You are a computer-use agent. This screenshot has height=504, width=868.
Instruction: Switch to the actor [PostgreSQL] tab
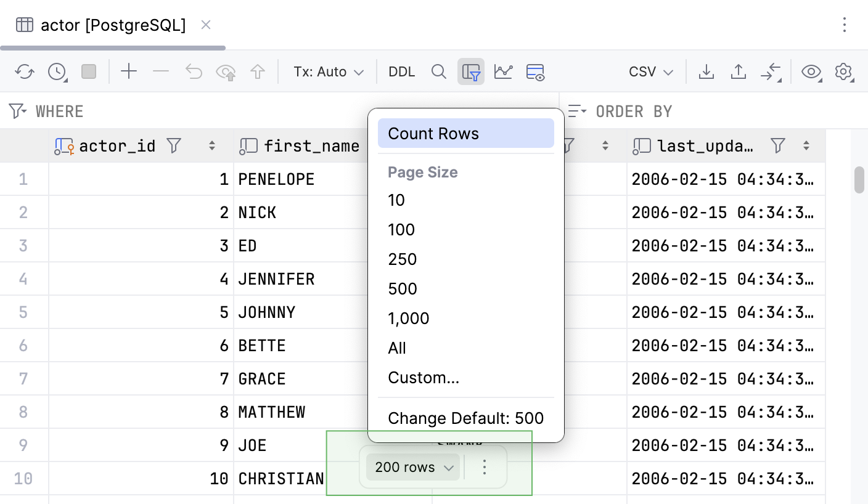click(105, 25)
